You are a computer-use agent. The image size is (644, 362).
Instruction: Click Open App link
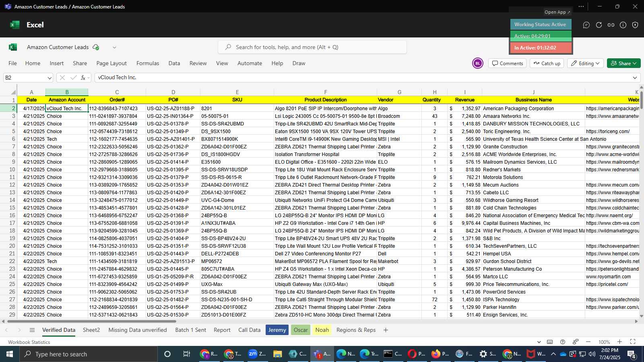coord(557,12)
